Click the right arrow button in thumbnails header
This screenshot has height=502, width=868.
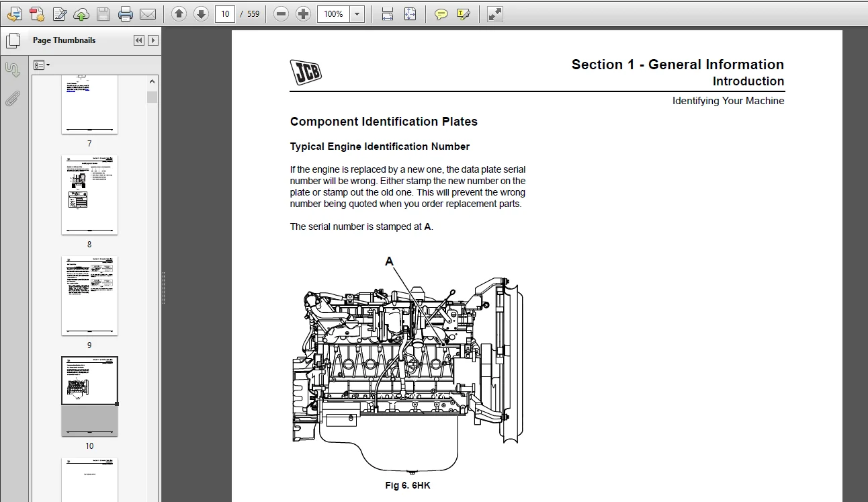[153, 40]
